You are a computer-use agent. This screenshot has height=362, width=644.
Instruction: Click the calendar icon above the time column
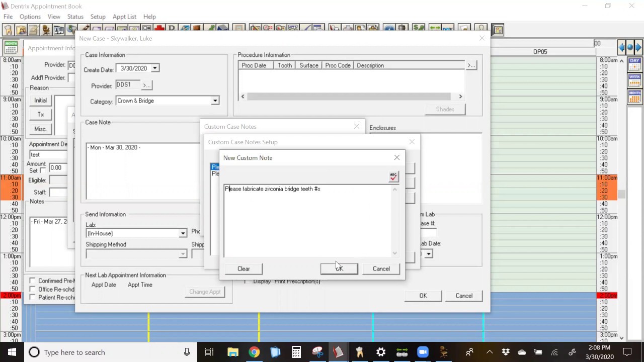(11, 48)
